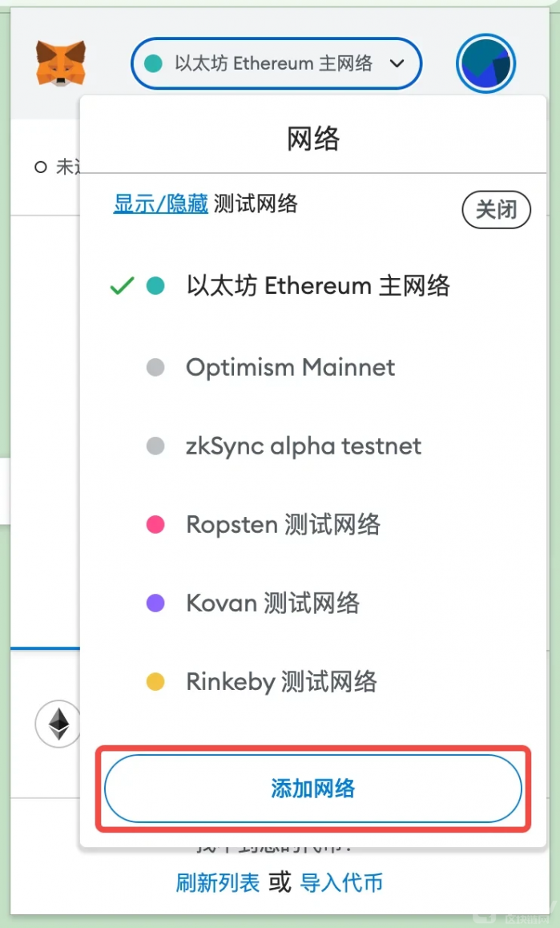Image resolution: width=560 pixels, height=928 pixels.
Task: Close the network panel with 关闭
Action: coord(496,210)
